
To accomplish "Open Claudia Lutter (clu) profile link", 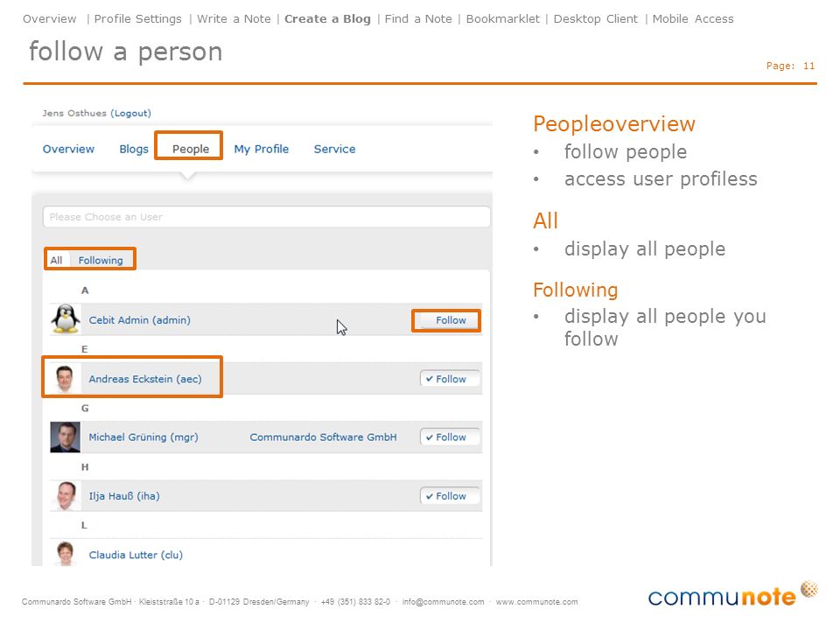I will tap(136, 555).
